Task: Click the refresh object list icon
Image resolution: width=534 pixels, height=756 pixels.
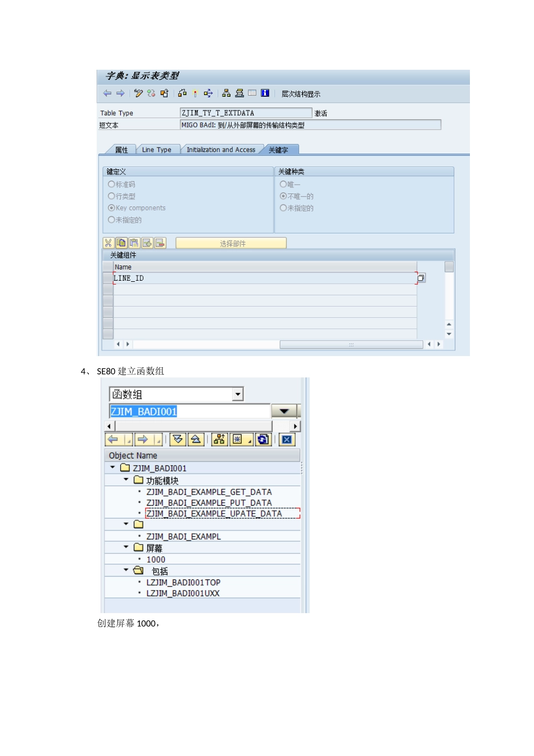Action: coord(263,440)
